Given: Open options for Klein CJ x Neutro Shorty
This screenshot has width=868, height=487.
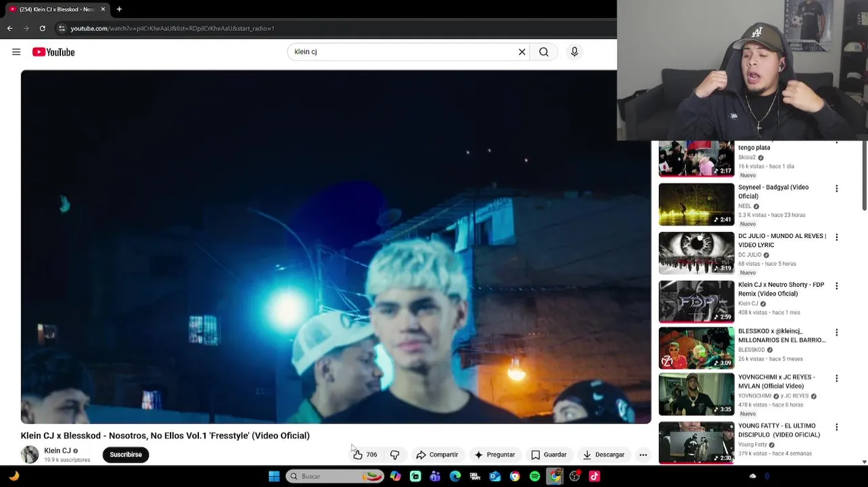Looking at the screenshot, I should click(x=836, y=286).
